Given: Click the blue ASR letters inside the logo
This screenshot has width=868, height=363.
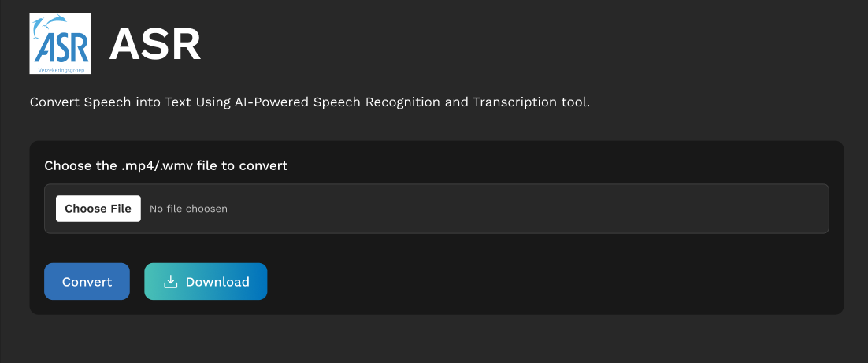Looking at the screenshot, I should point(58,49).
